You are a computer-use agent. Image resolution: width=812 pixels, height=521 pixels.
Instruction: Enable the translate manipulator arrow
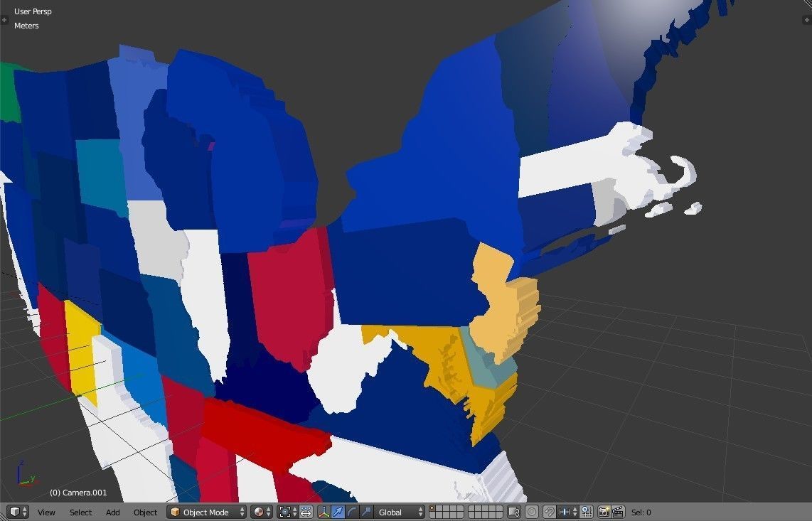[x=338, y=512]
